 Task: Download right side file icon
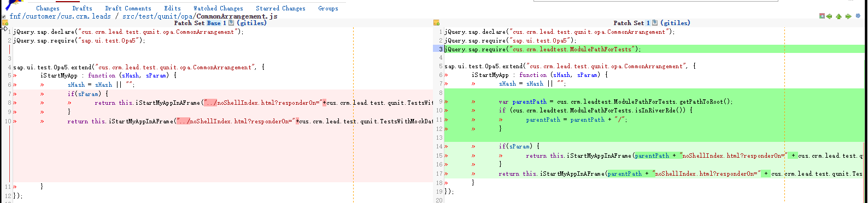[655, 23]
